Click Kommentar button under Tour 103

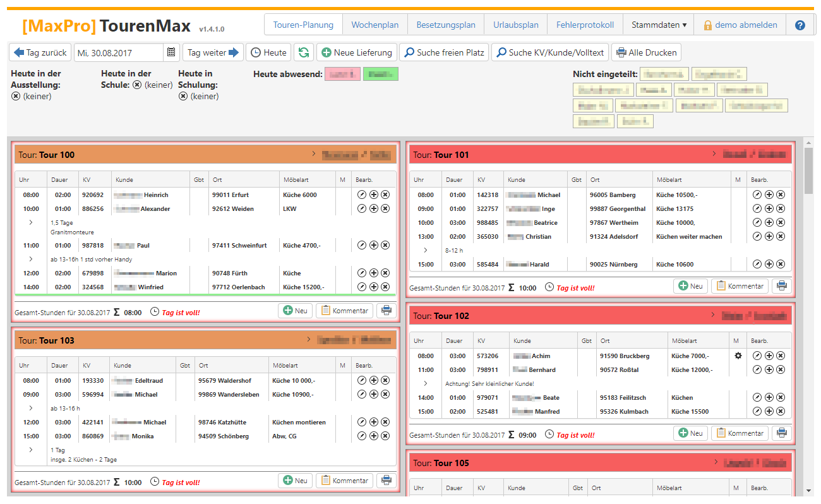pos(344,481)
